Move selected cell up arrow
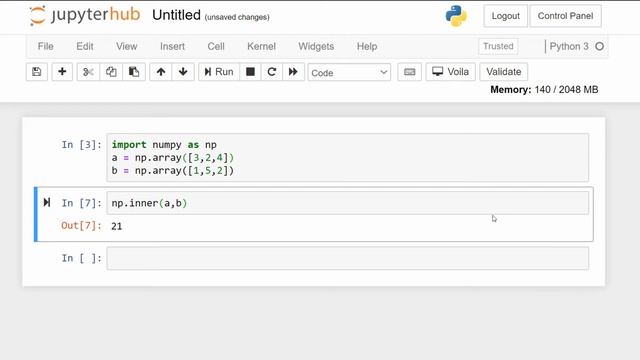Viewport: 640px width, 360px height. [161, 72]
